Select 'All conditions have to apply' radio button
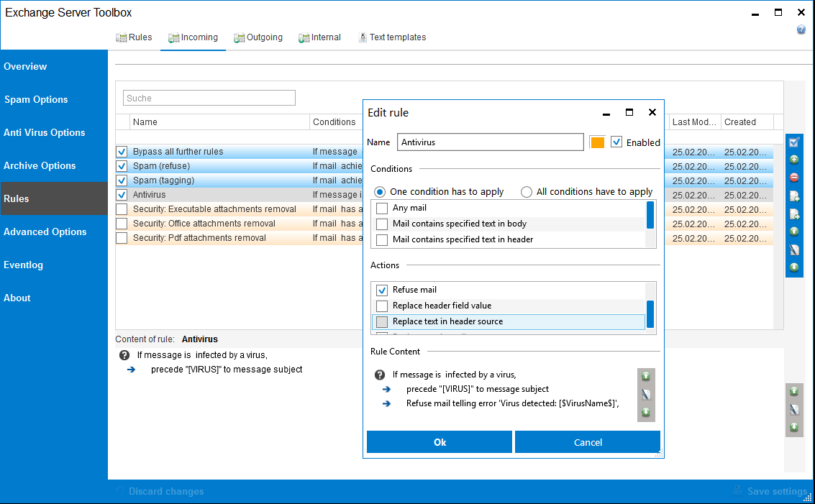The height and width of the screenshot is (504, 815). (x=527, y=192)
